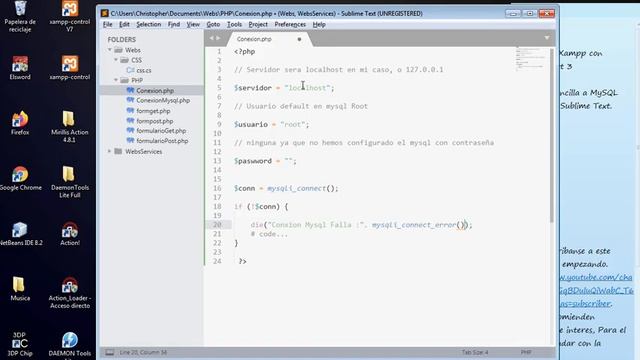Click the youtube.com link in background window
Image resolution: width=640 pixels, height=360 pixels.
[596, 277]
